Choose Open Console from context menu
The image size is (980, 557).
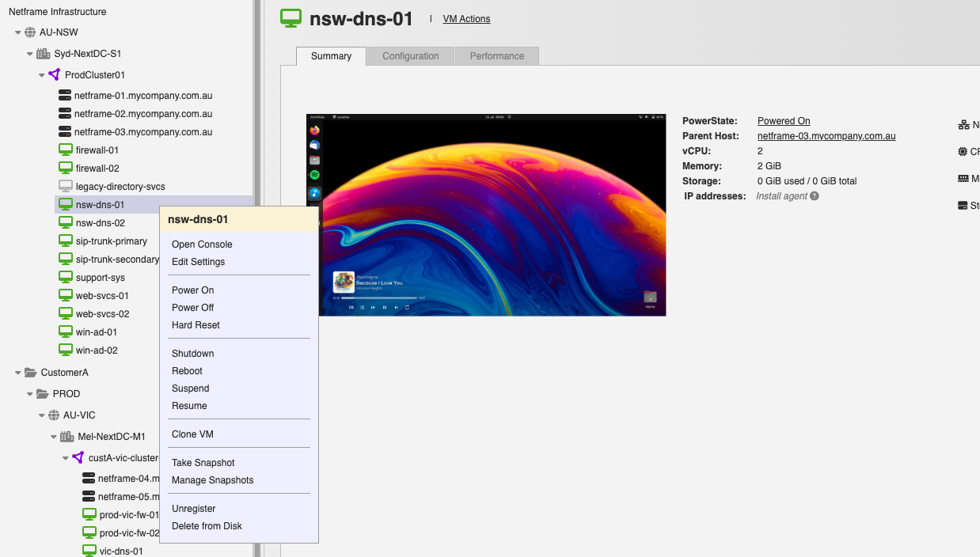click(202, 244)
